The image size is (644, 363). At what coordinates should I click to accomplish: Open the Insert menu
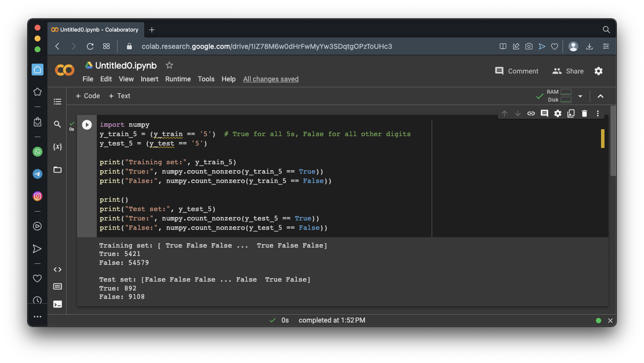tap(149, 79)
